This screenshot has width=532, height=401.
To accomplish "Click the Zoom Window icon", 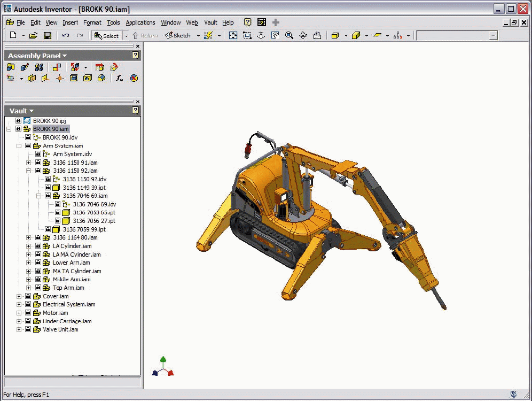I will tap(247, 35).
